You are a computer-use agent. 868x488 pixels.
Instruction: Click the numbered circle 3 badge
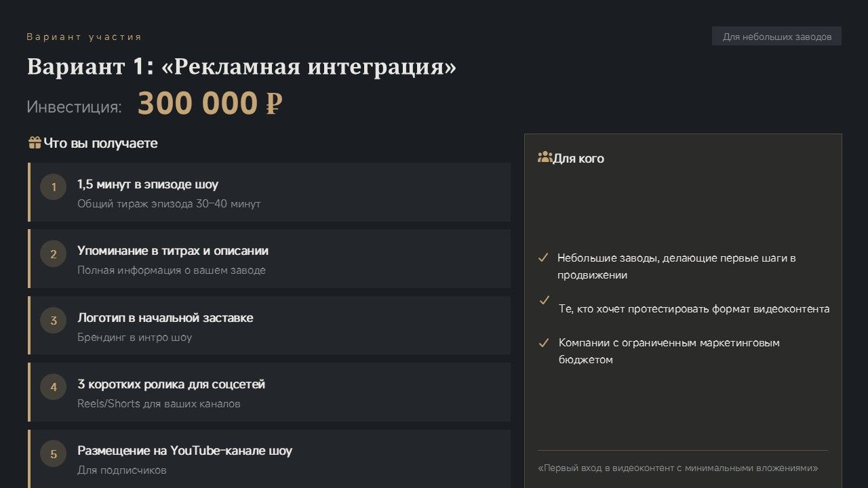click(x=54, y=321)
